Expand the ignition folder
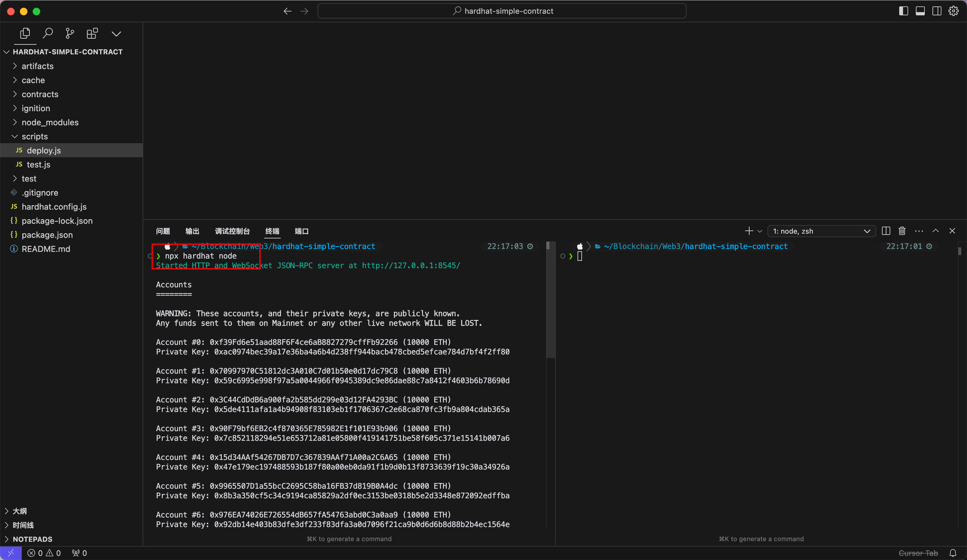Viewport: 967px width, 560px height. tap(71, 108)
